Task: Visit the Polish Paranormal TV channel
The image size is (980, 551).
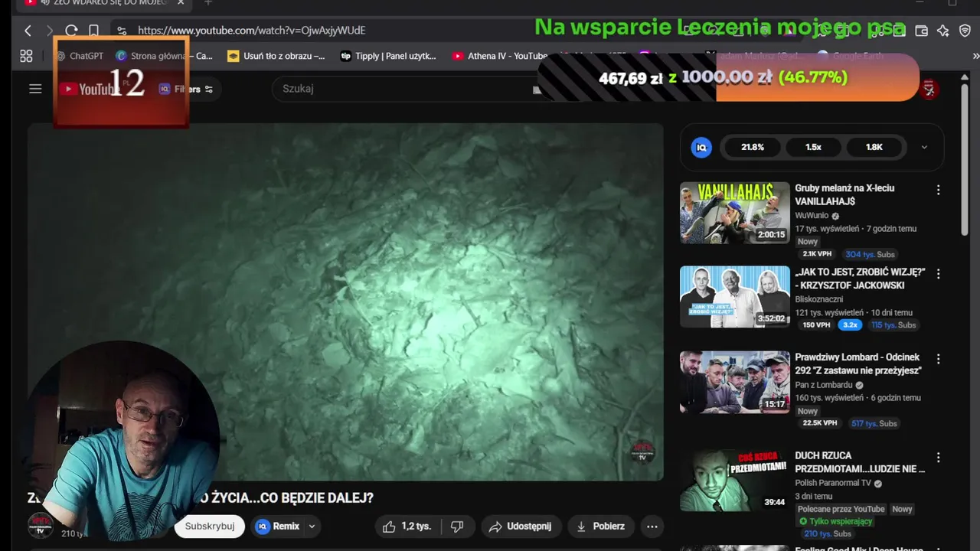Action: click(833, 484)
